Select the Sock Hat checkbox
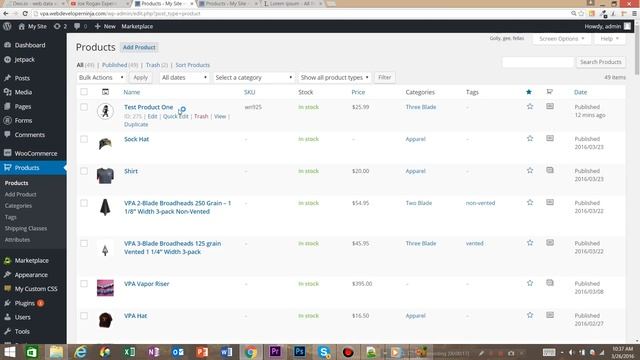 [84, 139]
